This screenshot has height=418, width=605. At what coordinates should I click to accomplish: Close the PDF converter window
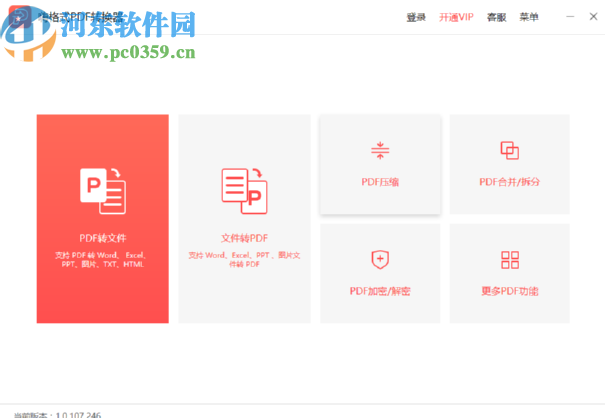pyautogui.click(x=593, y=17)
